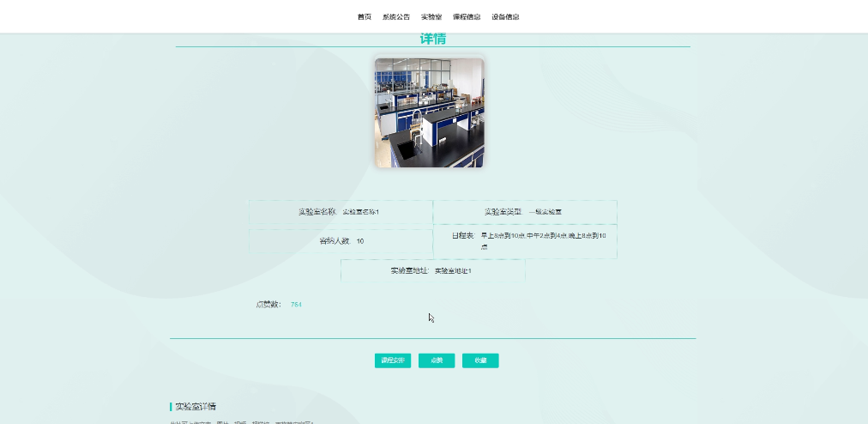Image resolution: width=868 pixels, height=424 pixels.
Task: Click the 实验室名称 label
Action: click(317, 212)
